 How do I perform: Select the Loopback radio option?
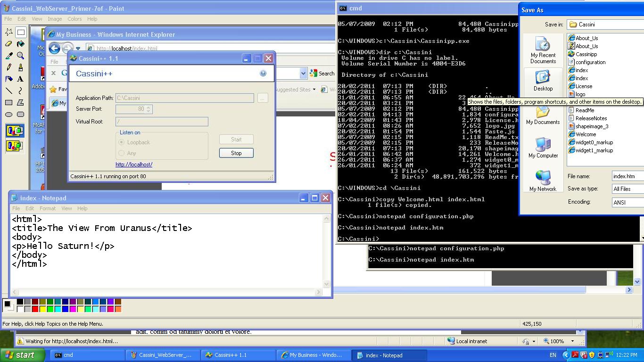122,142
